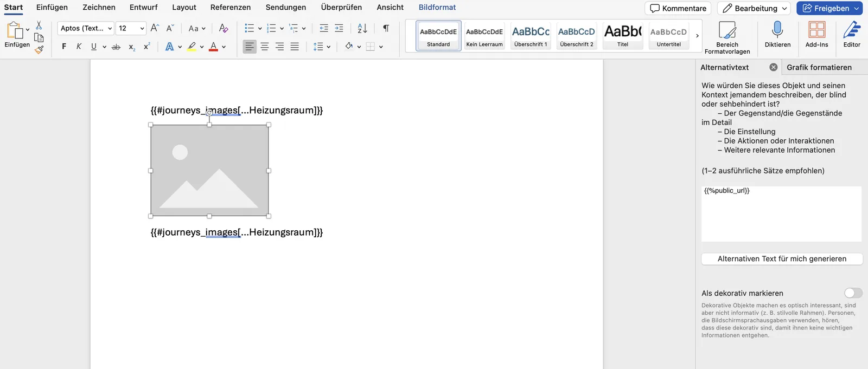Switch to Grafik formatieren pane tab

click(x=819, y=67)
